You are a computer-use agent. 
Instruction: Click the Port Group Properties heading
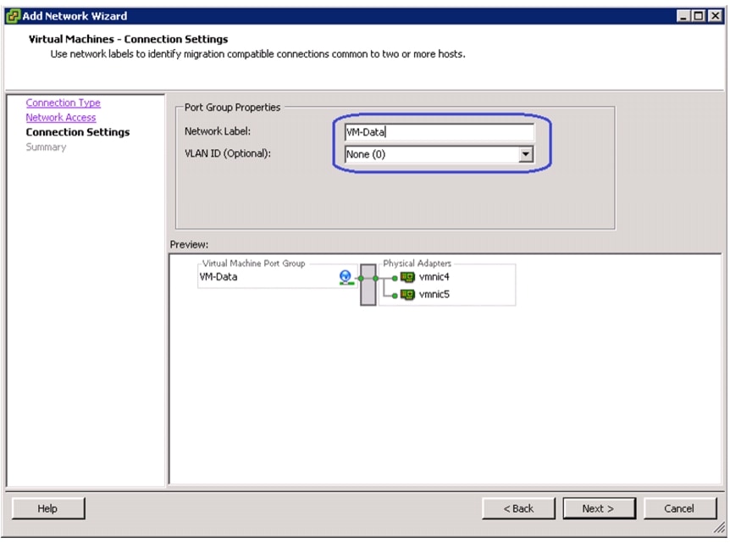tap(232, 107)
